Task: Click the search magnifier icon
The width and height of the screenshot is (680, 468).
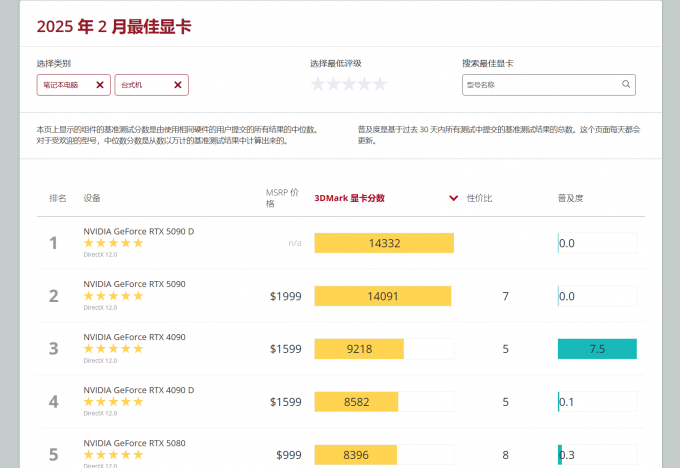Action: coord(626,85)
